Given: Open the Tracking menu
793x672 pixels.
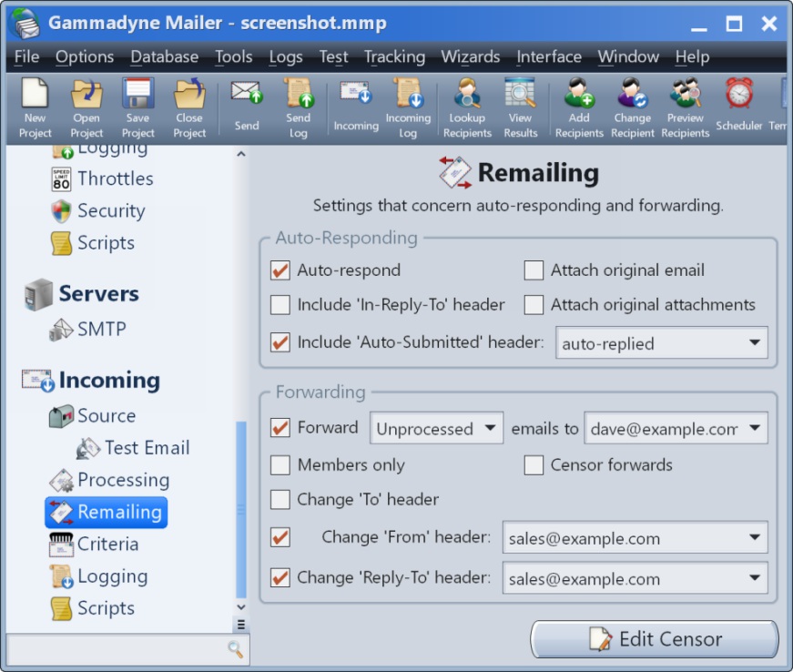Looking at the screenshot, I should (394, 56).
